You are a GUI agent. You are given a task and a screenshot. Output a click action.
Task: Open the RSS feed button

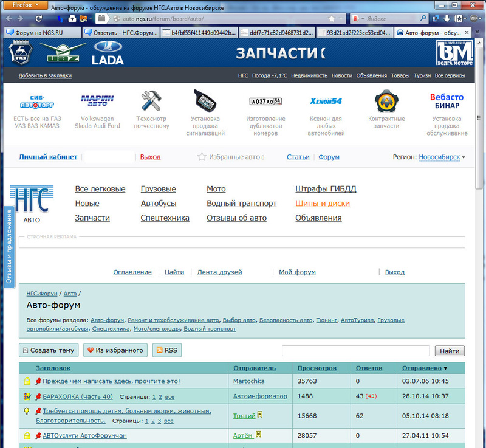point(166,350)
